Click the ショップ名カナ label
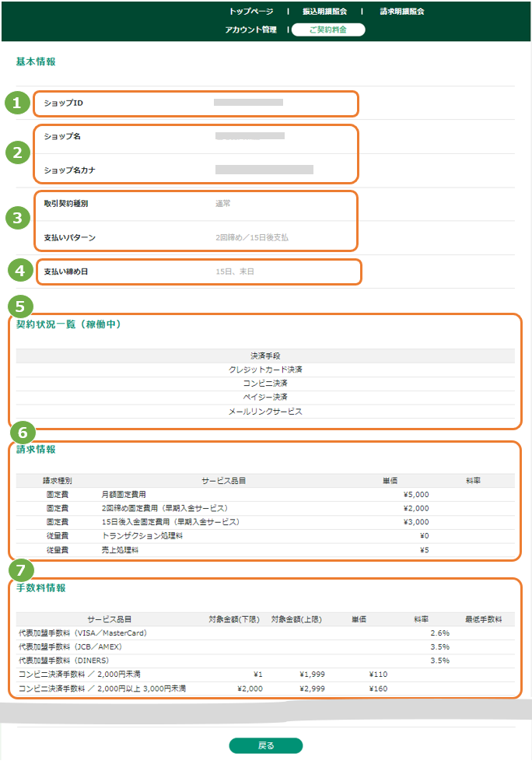The width and height of the screenshot is (532, 771). [70, 170]
